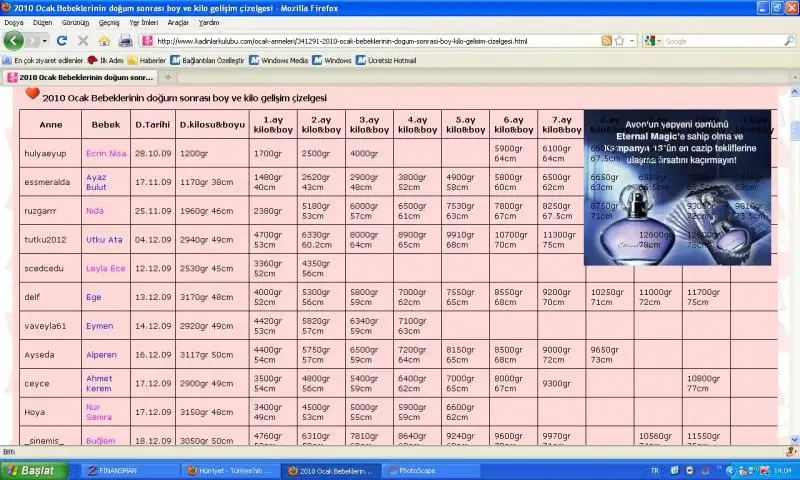Click the Avon Eternal Magic perfume advertisement
The height and width of the screenshot is (480, 800).
[677, 188]
